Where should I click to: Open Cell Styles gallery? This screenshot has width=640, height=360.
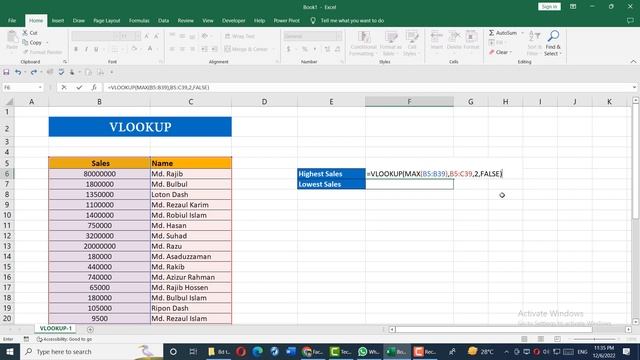pyautogui.click(x=411, y=44)
